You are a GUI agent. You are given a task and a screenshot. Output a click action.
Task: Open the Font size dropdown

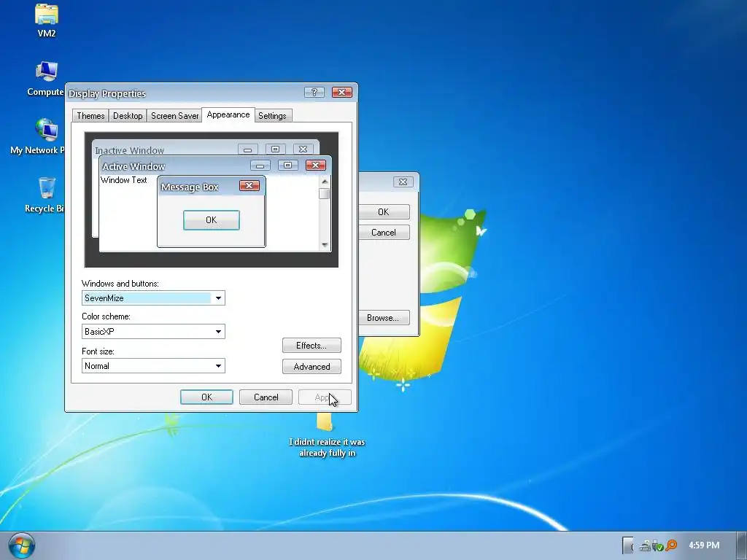153,366
